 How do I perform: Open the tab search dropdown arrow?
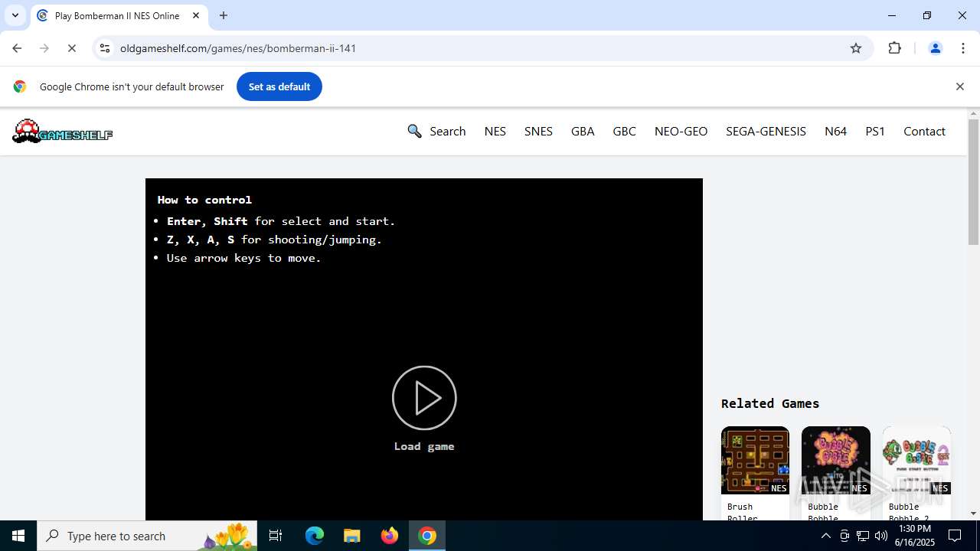[x=15, y=15]
